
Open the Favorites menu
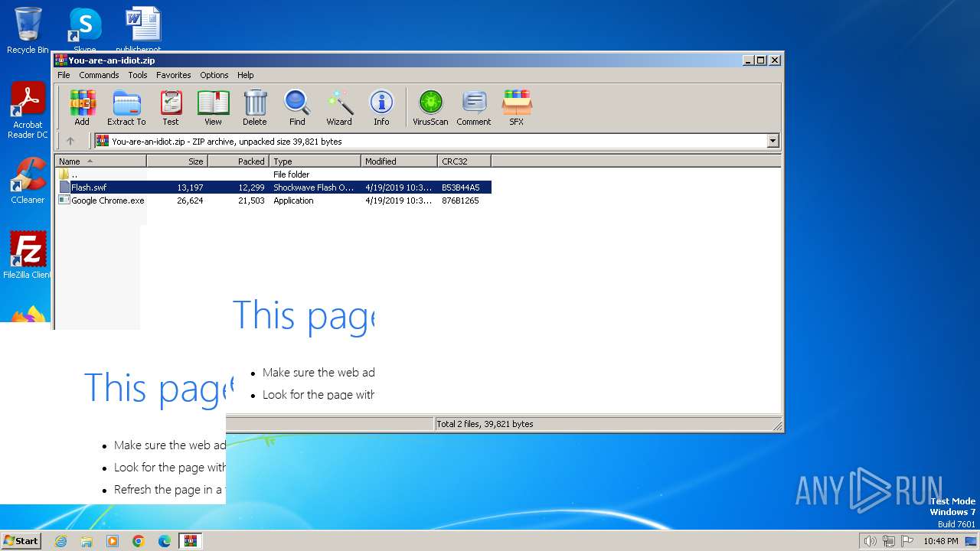click(174, 75)
